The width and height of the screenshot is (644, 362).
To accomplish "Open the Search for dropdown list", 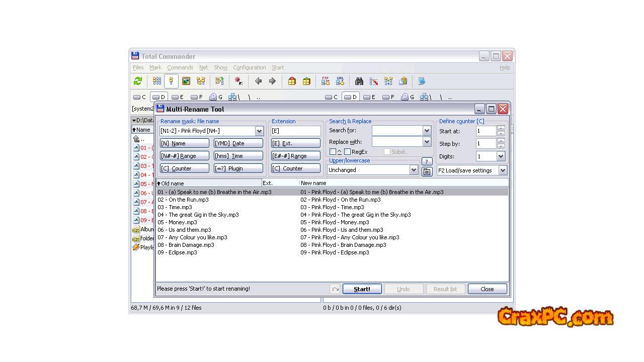I will [427, 130].
